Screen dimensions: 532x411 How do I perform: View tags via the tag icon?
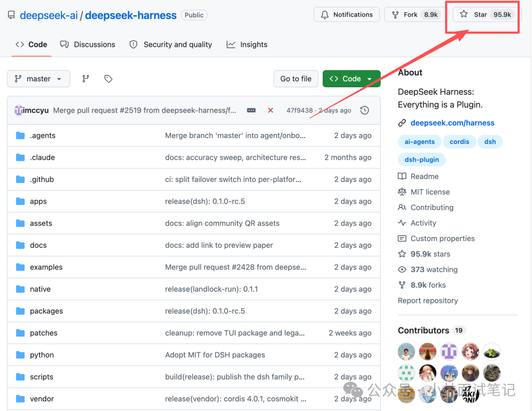pyautogui.click(x=108, y=79)
